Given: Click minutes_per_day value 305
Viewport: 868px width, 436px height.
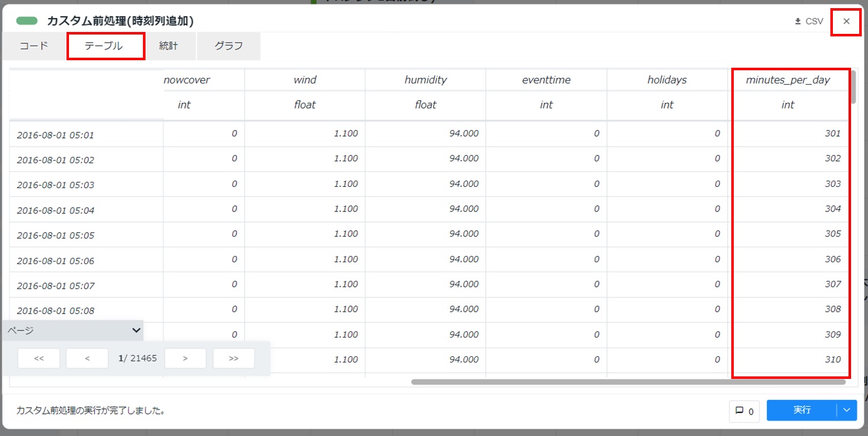Looking at the screenshot, I should (x=833, y=234).
